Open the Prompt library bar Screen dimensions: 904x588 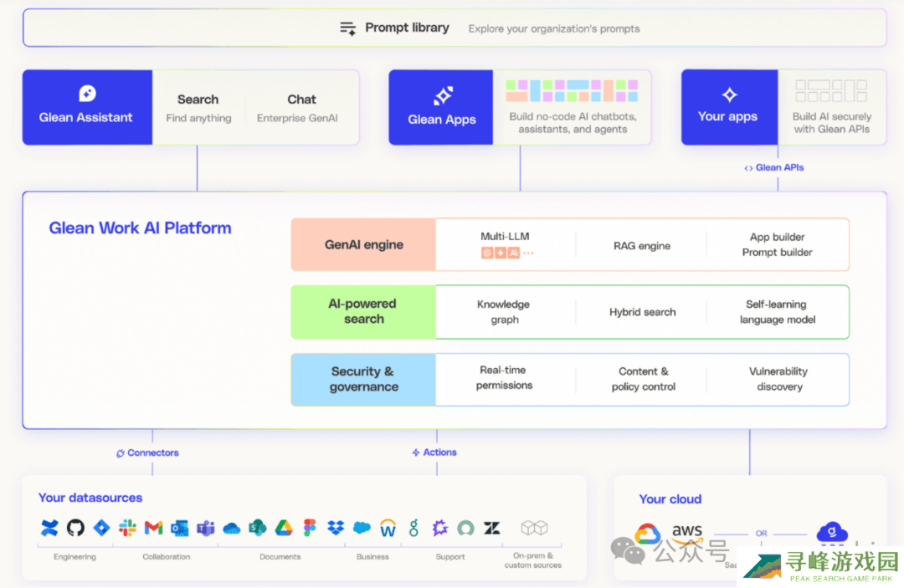tap(455, 28)
